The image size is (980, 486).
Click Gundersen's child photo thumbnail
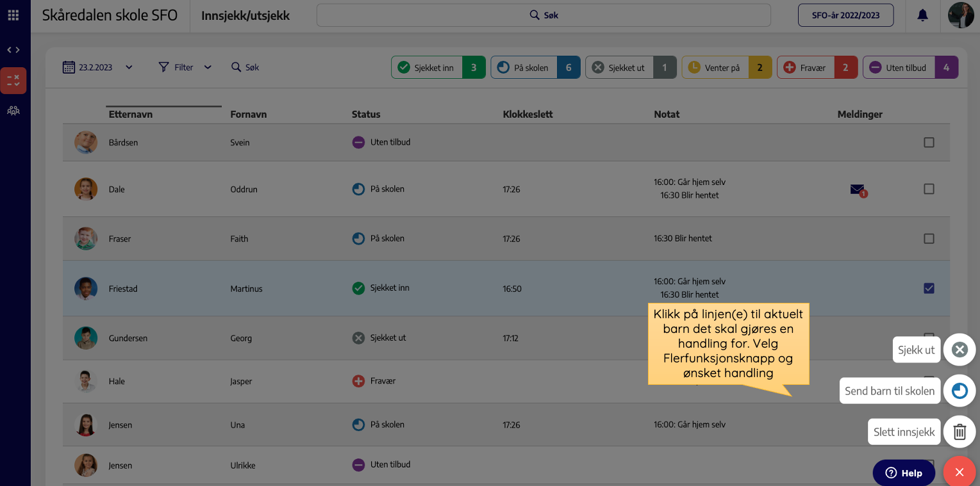tap(85, 337)
